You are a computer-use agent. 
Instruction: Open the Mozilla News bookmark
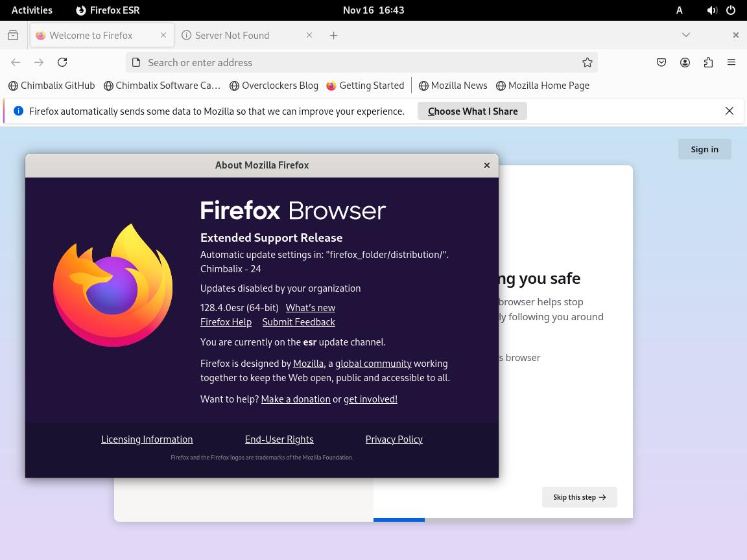(x=453, y=86)
